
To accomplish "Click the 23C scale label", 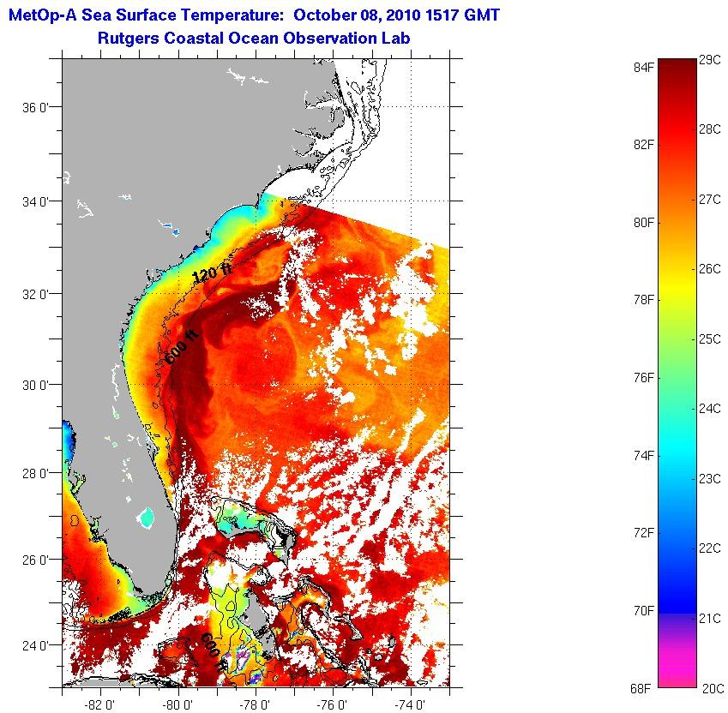I will click(710, 479).
